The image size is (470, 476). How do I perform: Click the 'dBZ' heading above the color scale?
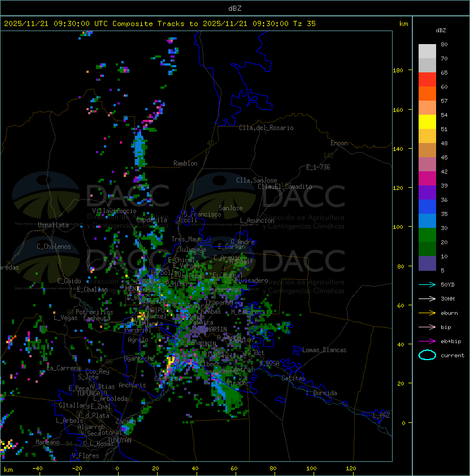[441, 31]
